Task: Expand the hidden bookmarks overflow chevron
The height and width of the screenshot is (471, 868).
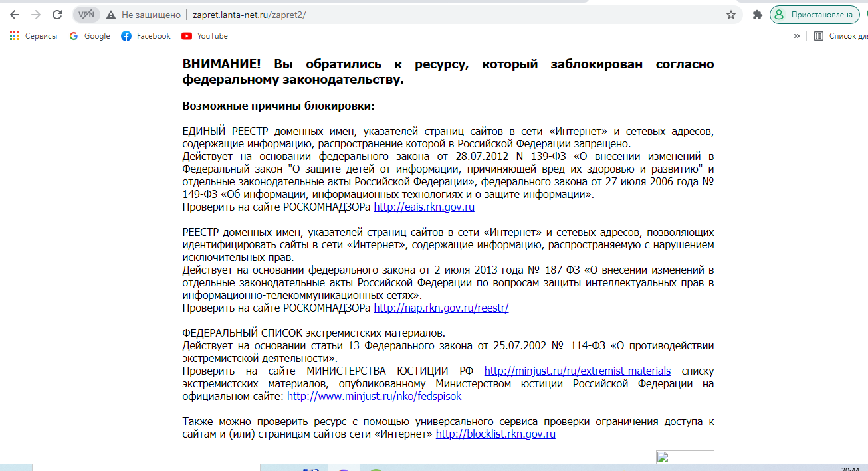Action: [x=796, y=36]
